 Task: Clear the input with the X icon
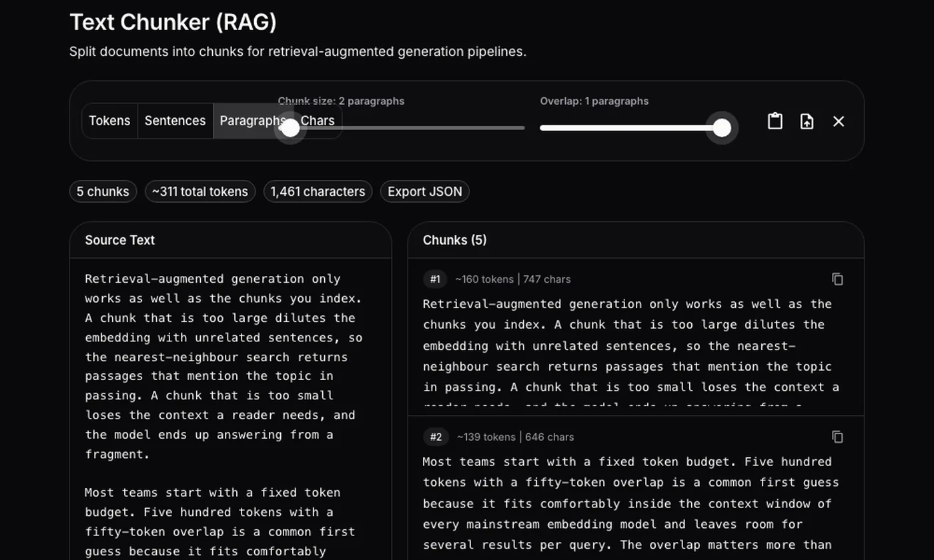839,121
